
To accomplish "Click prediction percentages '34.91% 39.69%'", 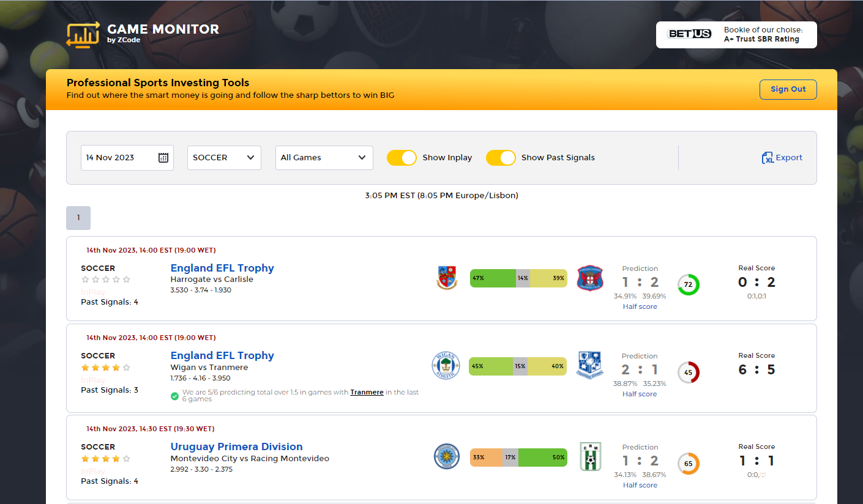I will point(640,296).
